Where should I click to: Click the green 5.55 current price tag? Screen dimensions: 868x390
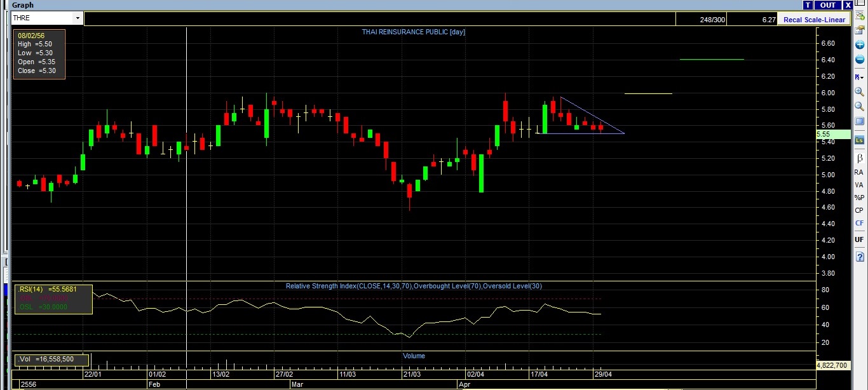click(x=833, y=135)
